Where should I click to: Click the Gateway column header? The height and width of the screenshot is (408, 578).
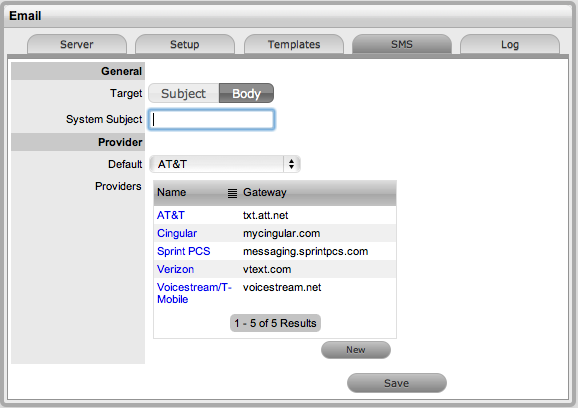pos(265,192)
